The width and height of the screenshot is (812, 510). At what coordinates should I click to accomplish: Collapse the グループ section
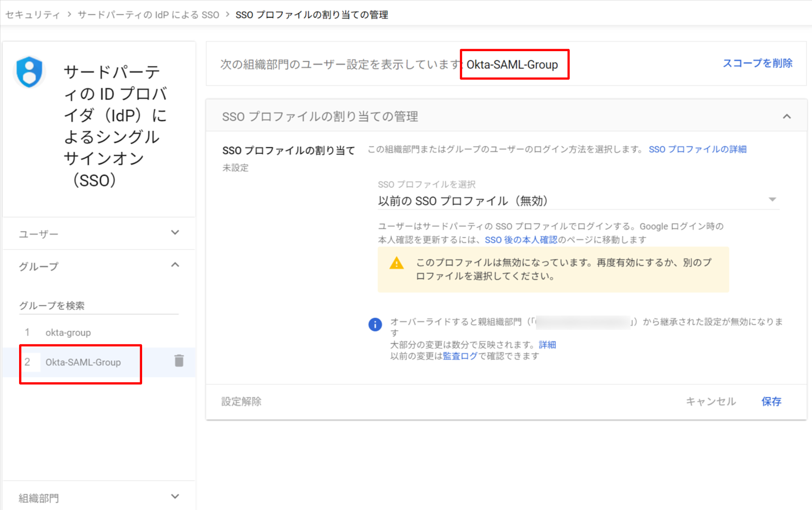pos(175,265)
